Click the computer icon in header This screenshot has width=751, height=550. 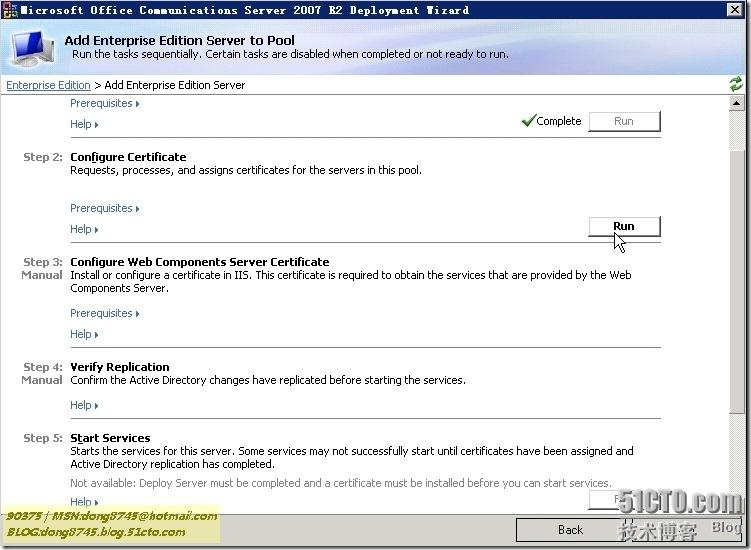click(x=32, y=49)
